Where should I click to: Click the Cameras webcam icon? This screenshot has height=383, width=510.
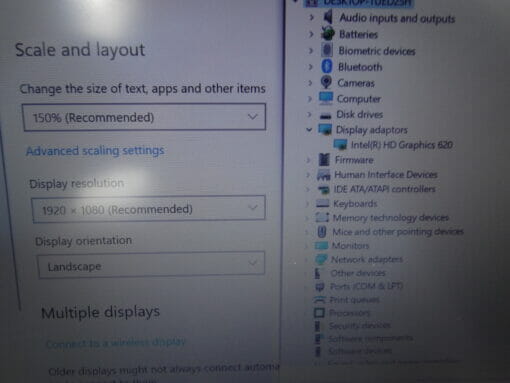pos(326,82)
